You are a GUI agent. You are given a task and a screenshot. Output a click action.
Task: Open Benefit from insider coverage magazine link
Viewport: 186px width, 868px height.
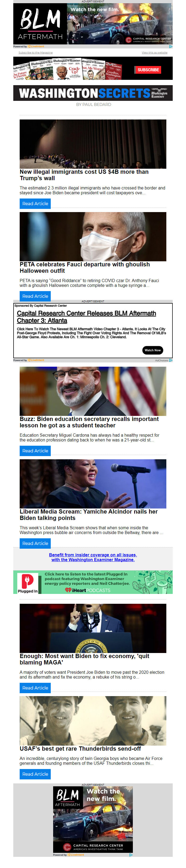tap(93, 557)
